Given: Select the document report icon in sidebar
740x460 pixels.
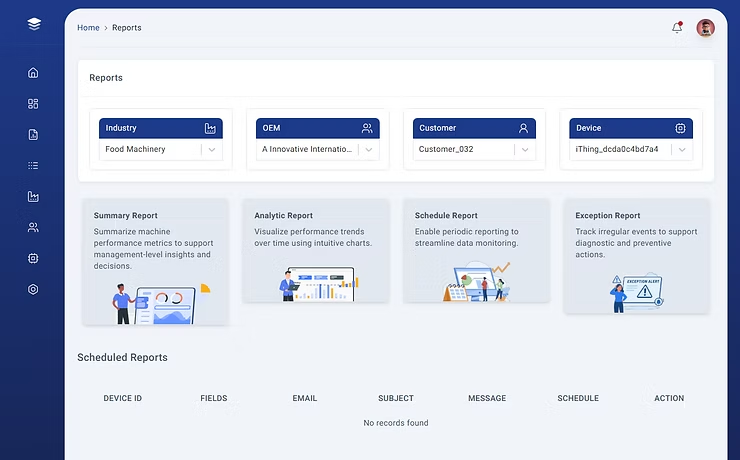Looking at the screenshot, I should tap(33, 135).
